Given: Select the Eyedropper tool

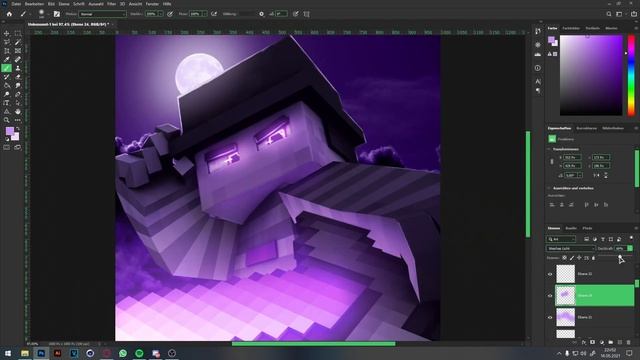Looking at the screenshot, I should pyautogui.click(x=7, y=60).
